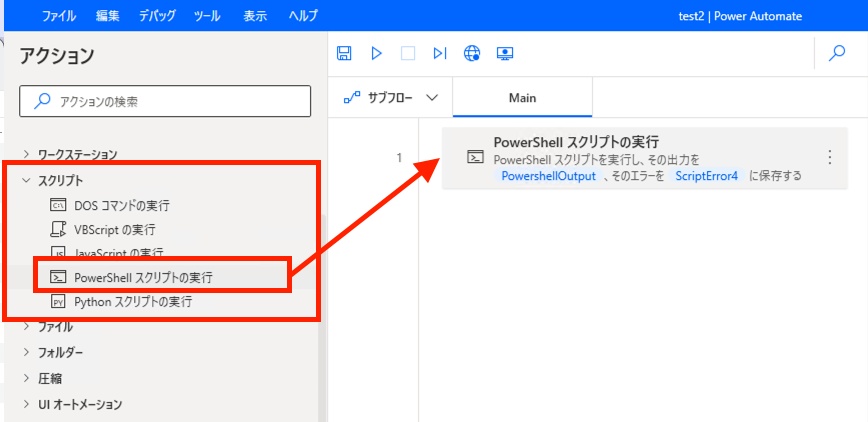
Task: Click line number 1 in the flow
Action: tap(399, 158)
